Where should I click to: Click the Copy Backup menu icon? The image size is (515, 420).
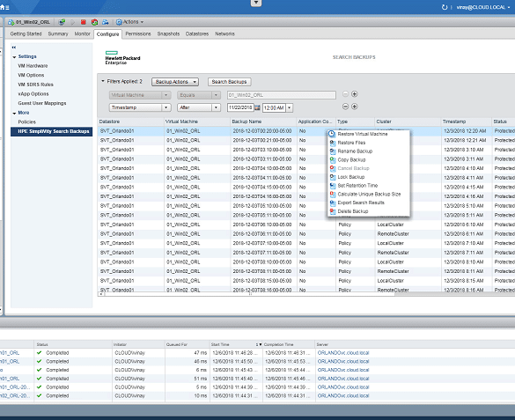point(333,160)
